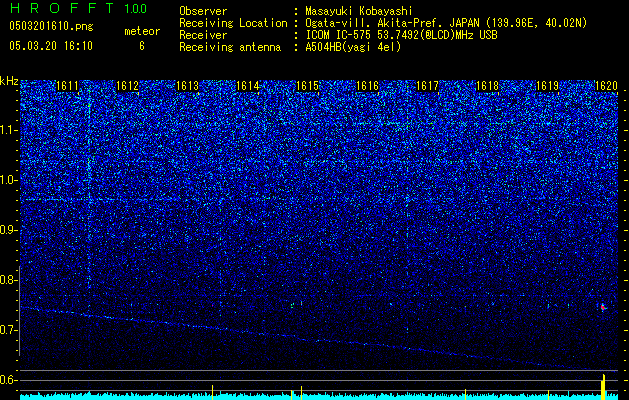This screenshot has width=629, height=400.
Task: Select the observer name Masayuki Kobayashi
Action: pyautogui.click(x=359, y=11)
